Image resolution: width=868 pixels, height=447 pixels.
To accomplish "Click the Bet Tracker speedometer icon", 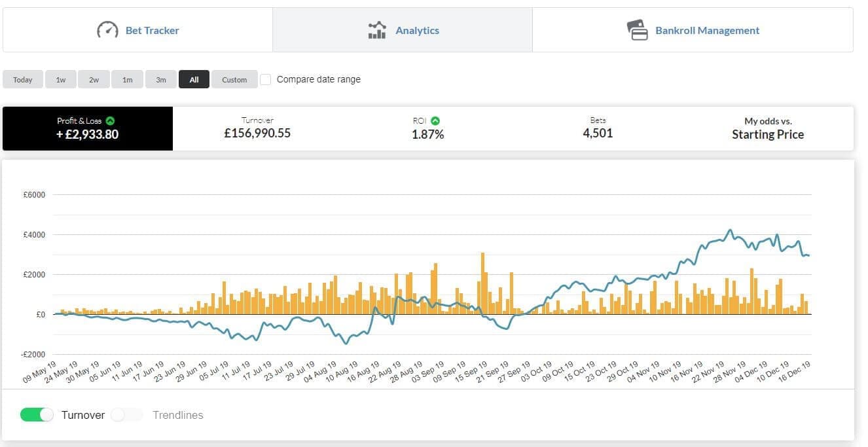I will click(x=107, y=30).
